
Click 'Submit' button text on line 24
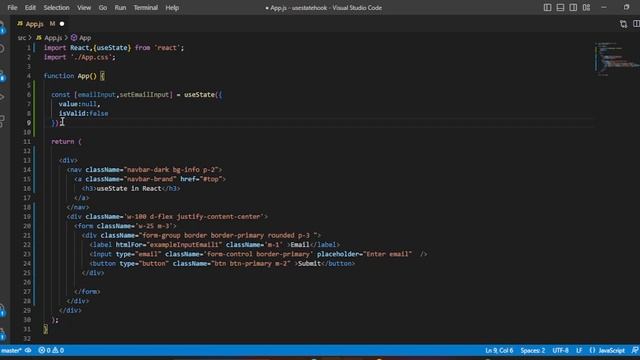coord(309,264)
